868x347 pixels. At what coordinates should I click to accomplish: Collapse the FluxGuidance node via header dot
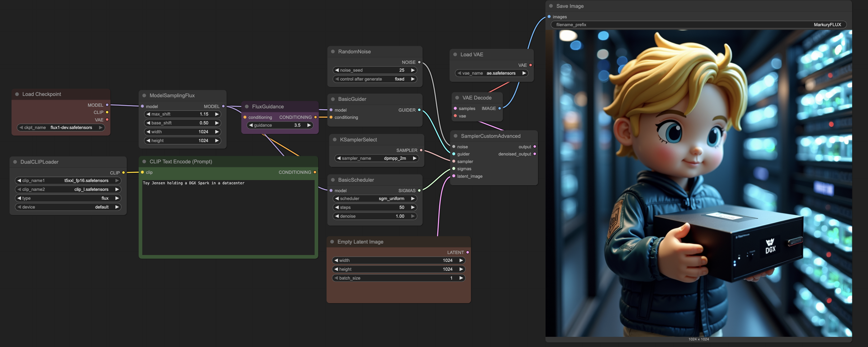247,106
